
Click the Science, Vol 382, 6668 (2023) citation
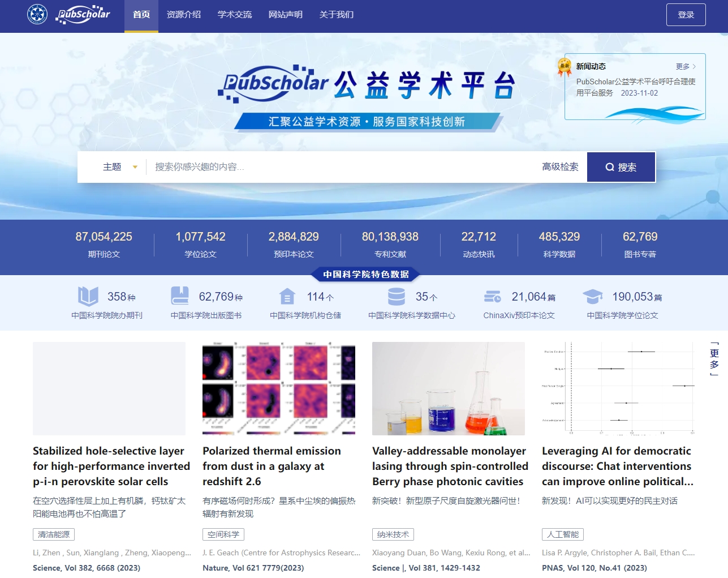pyautogui.click(x=87, y=568)
